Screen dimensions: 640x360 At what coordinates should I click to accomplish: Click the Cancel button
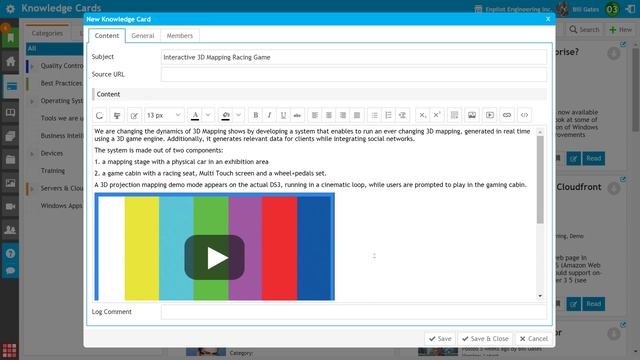tap(533, 339)
